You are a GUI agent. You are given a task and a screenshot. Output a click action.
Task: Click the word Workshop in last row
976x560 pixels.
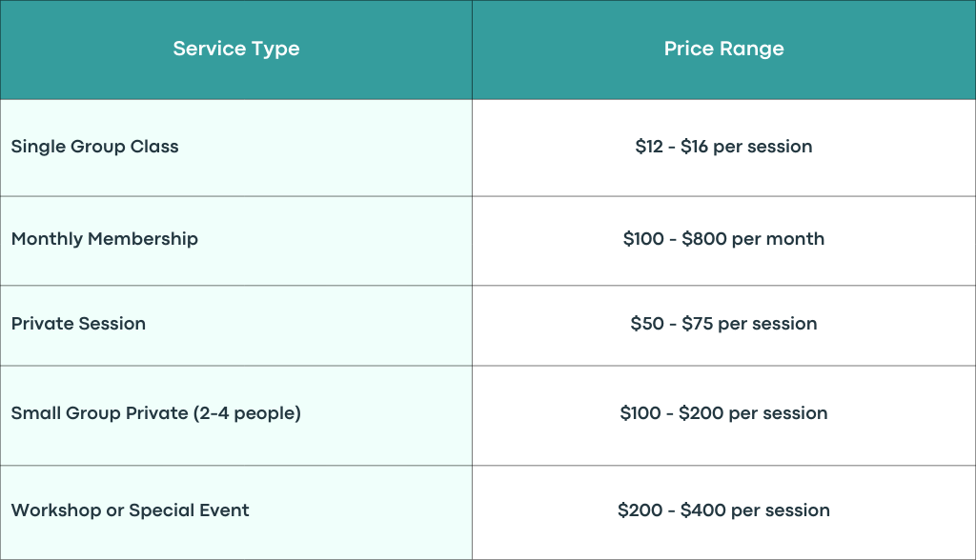56,510
